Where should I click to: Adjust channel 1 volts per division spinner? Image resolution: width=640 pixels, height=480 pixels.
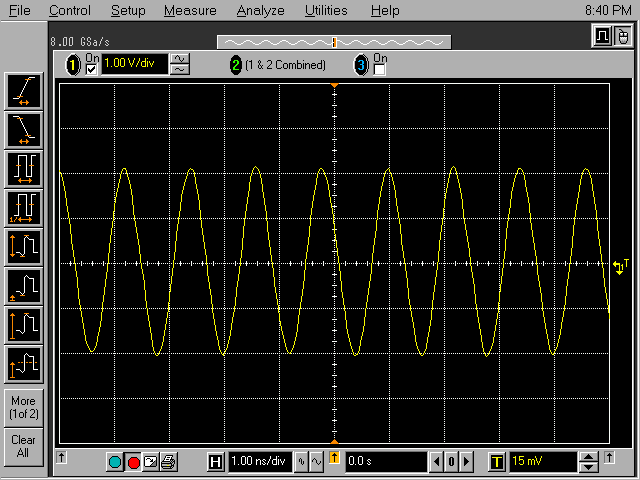pos(181,65)
